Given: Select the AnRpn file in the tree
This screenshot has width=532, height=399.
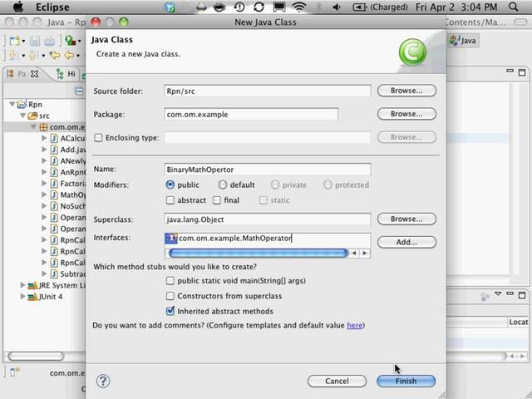Looking at the screenshot, I should tap(73, 172).
